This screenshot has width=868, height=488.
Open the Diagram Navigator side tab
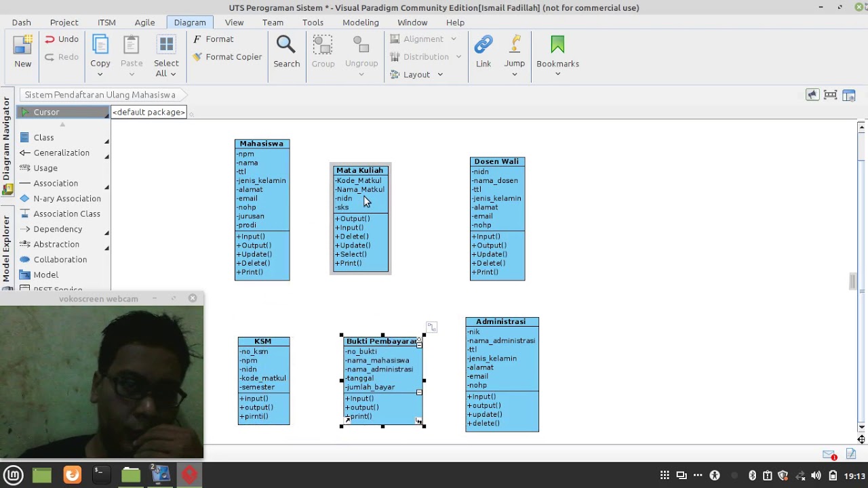coord(7,144)
